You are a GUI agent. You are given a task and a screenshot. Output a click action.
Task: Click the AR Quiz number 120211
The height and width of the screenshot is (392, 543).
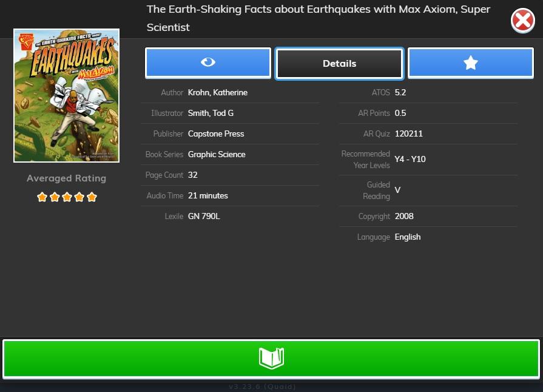coord(409,134)
